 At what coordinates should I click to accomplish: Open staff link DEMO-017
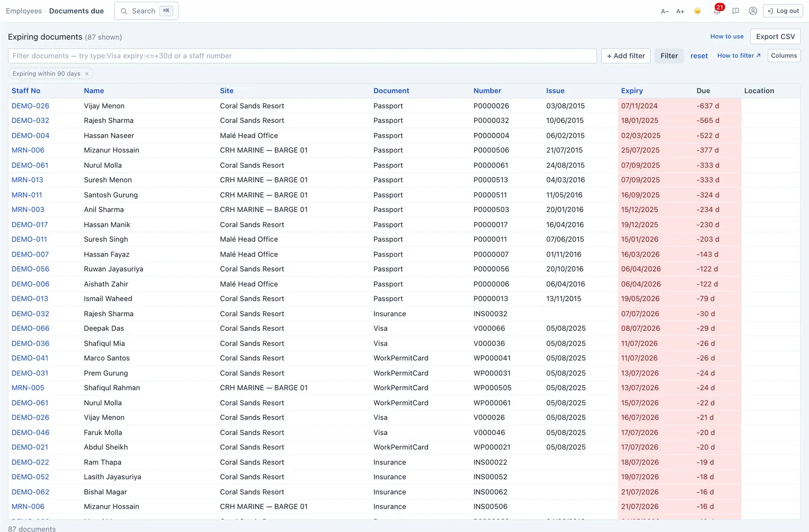29,225
